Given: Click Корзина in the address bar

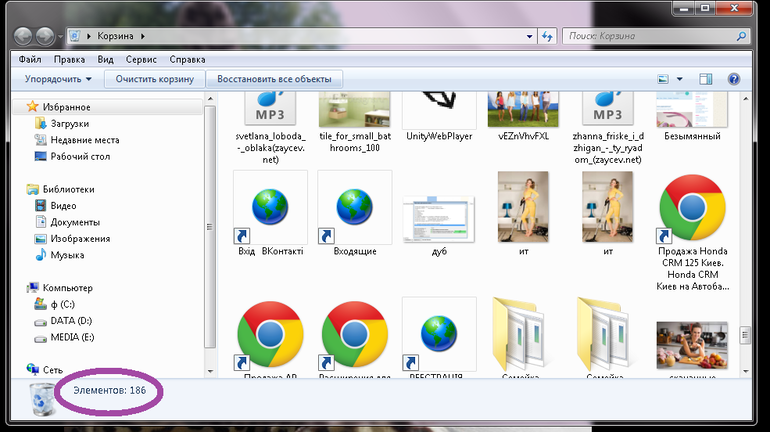Looking at the screenshot, I should click(x=115, y=36).
